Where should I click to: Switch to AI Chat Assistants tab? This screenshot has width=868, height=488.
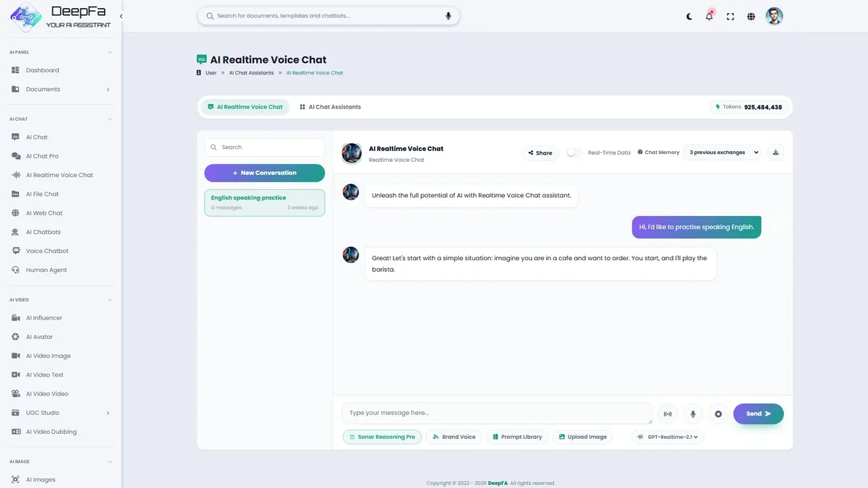[330, 107]
